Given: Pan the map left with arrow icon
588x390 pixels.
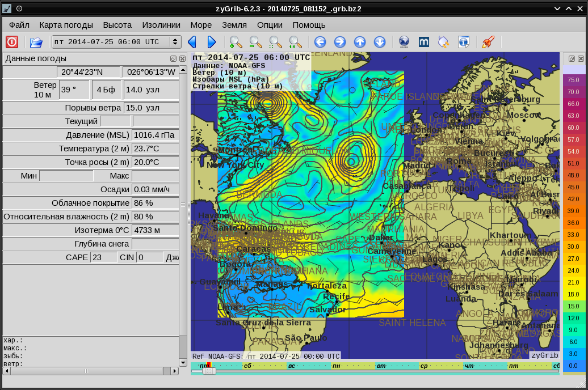Looking at the screenshot, I should click(x=320, y=42).
